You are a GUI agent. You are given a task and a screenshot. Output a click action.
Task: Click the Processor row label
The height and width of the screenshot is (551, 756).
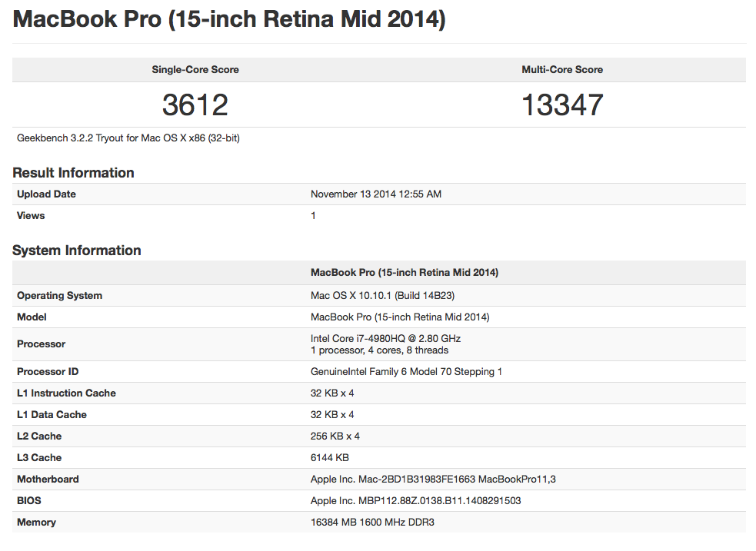pyautogui.click(x=41, y=344)
